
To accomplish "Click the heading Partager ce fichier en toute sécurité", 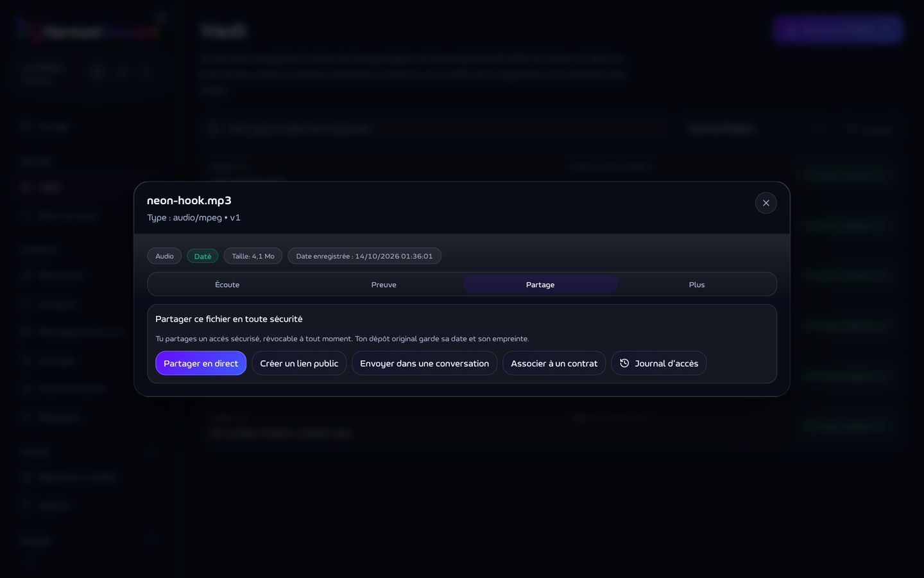I will pyautogui.click(x=229, y=319).
